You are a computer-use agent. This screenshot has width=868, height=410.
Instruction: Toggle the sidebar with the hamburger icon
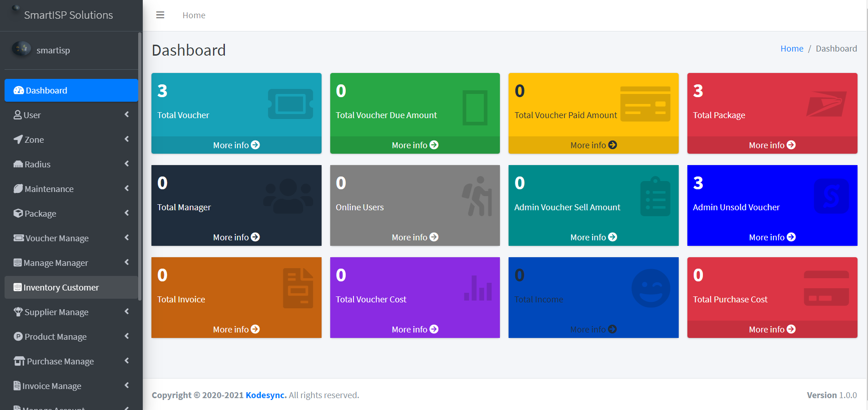(x=160, y=15)
